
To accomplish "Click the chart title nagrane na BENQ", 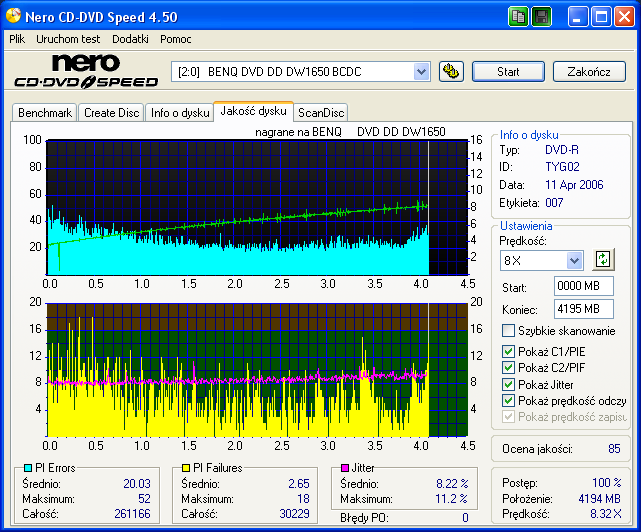I will (298, 132).
